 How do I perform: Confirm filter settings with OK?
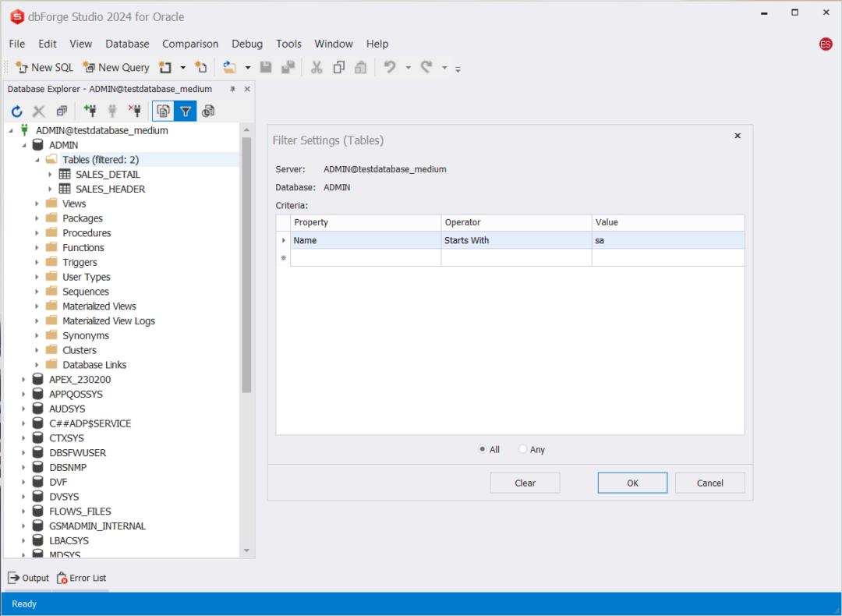click(631, 482)
